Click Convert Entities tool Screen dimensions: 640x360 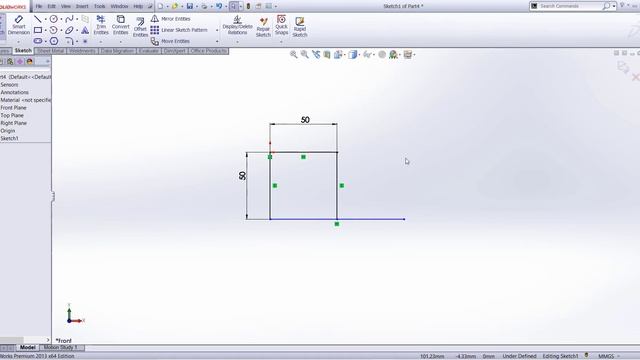(120, 25)
